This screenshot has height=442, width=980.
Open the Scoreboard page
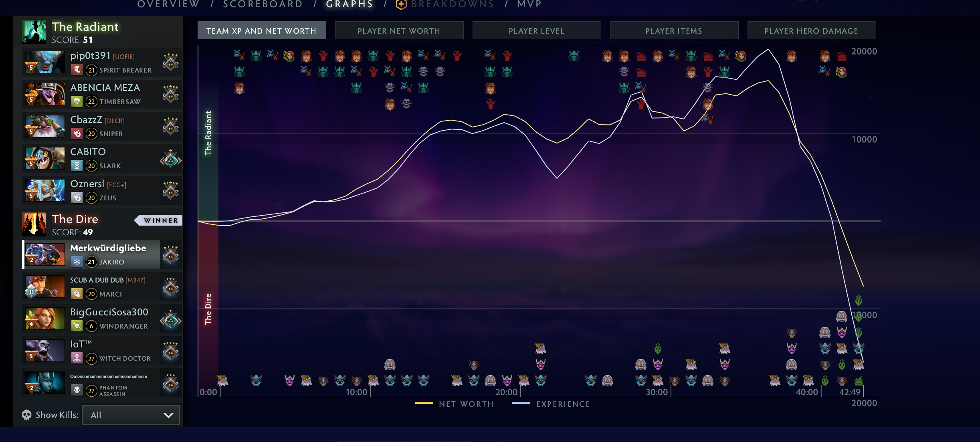(x=263, y=4)
